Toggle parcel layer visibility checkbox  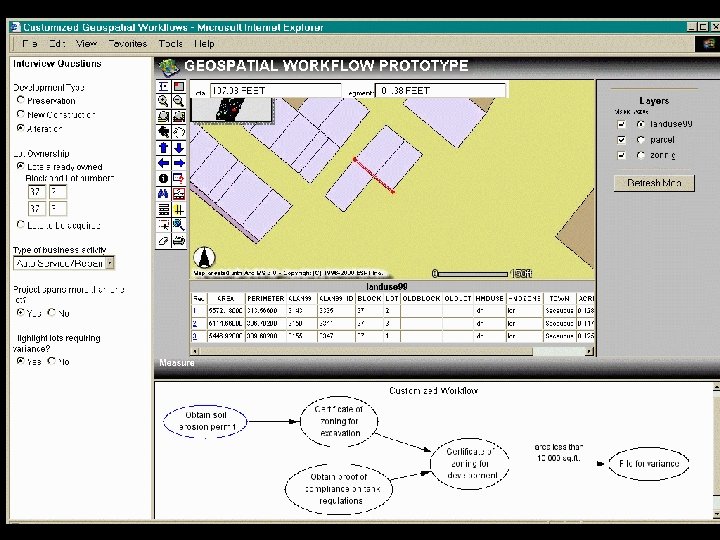(621, 140)
